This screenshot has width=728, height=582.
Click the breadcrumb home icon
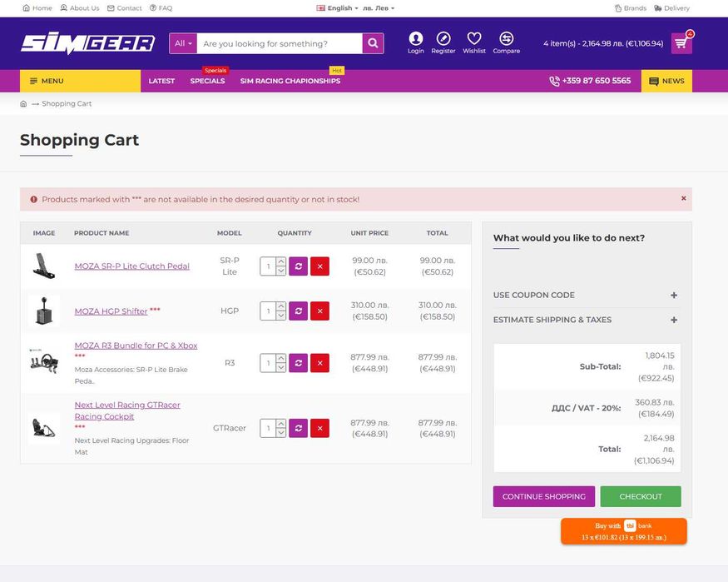pyautogui.click(x=23, y=103)
